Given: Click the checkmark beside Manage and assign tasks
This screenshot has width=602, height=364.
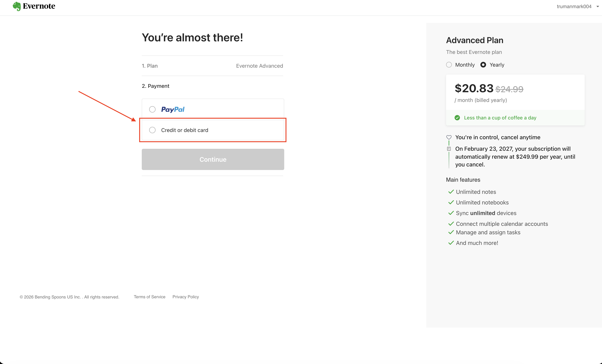Looking at the screenshot, I should tap(451, 232).
